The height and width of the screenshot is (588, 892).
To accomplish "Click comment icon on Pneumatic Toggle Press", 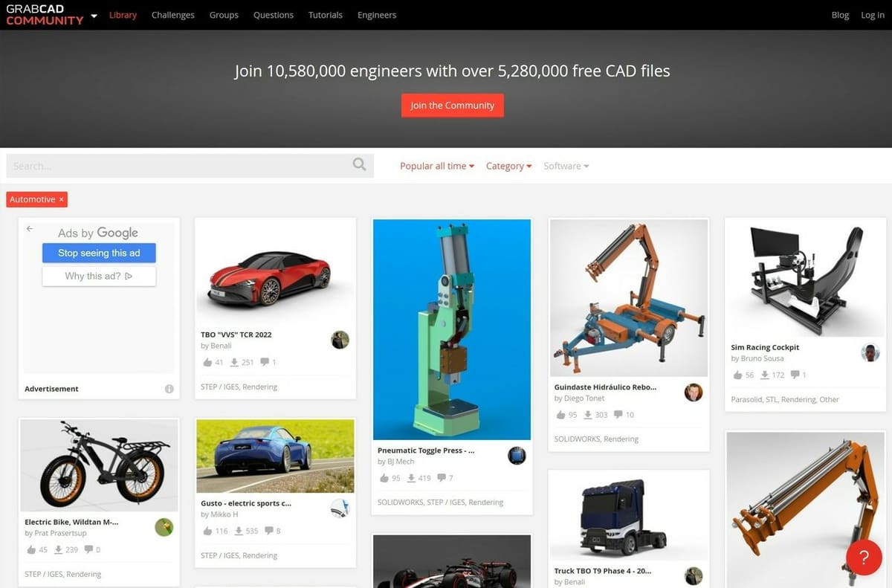I will tap(442, 477).
